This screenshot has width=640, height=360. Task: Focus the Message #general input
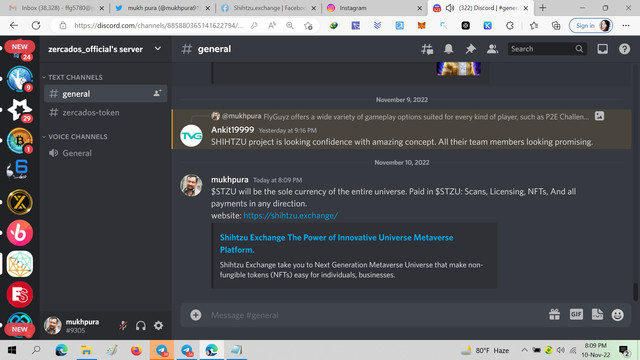click(376, 315)
